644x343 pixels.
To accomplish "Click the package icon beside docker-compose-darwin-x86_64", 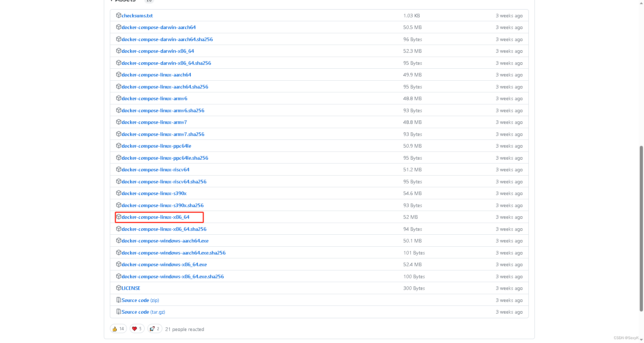I will pos(119,51).
